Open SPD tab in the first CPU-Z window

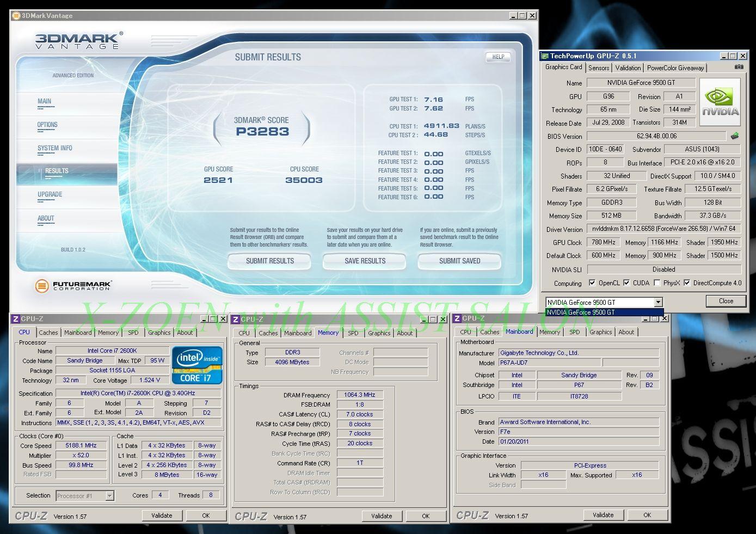[x=133, y=333]
